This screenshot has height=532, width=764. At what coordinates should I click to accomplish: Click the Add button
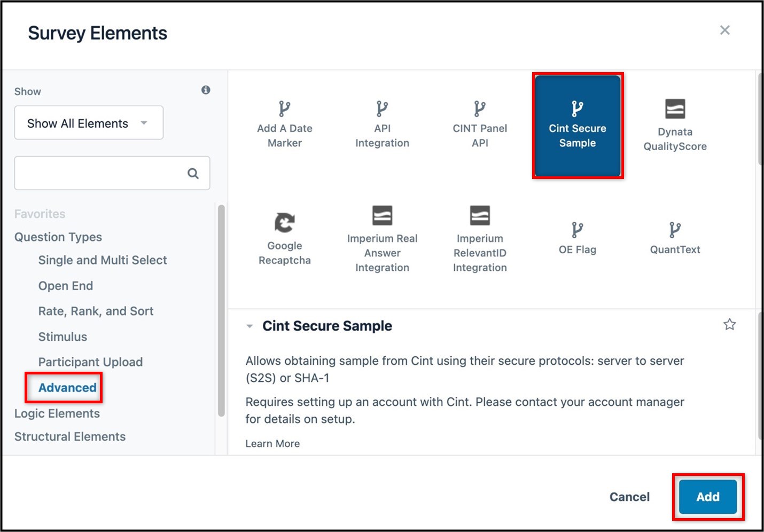pos(707,496)
